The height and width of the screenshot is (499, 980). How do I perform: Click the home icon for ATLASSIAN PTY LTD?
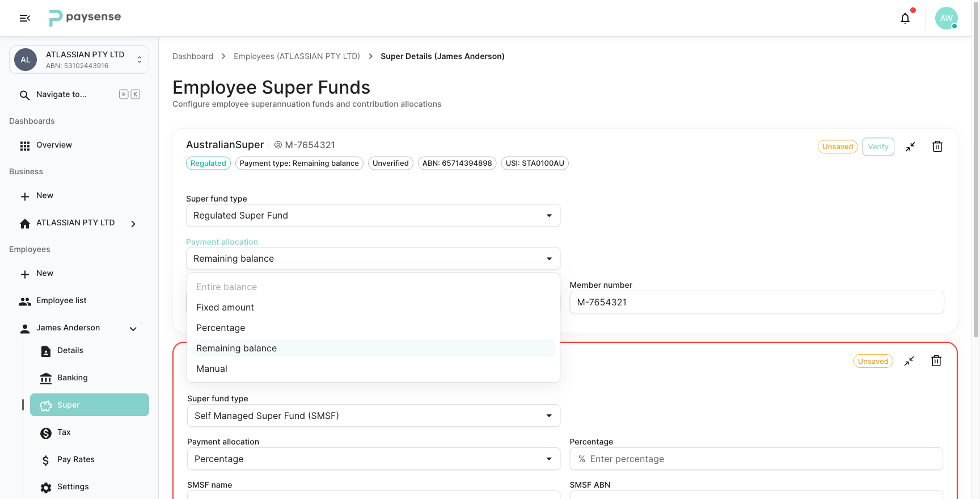tap(24, 224)
